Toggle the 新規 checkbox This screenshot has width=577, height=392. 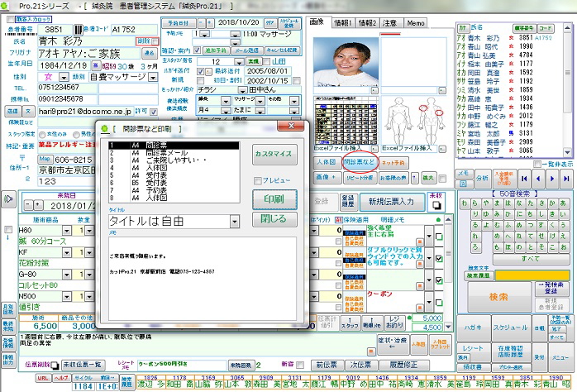(201, 80)
